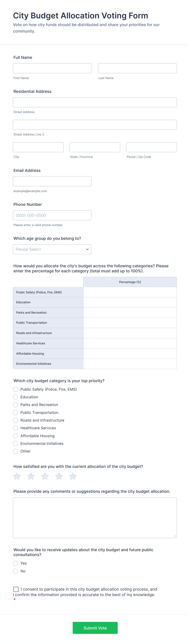Click the Postal / Zip Code field
This screenshot has width=188, height=644.
pos(151,147)
